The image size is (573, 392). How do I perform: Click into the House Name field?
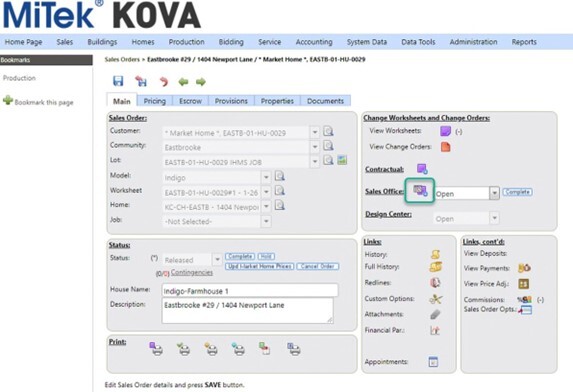[250, 291]
